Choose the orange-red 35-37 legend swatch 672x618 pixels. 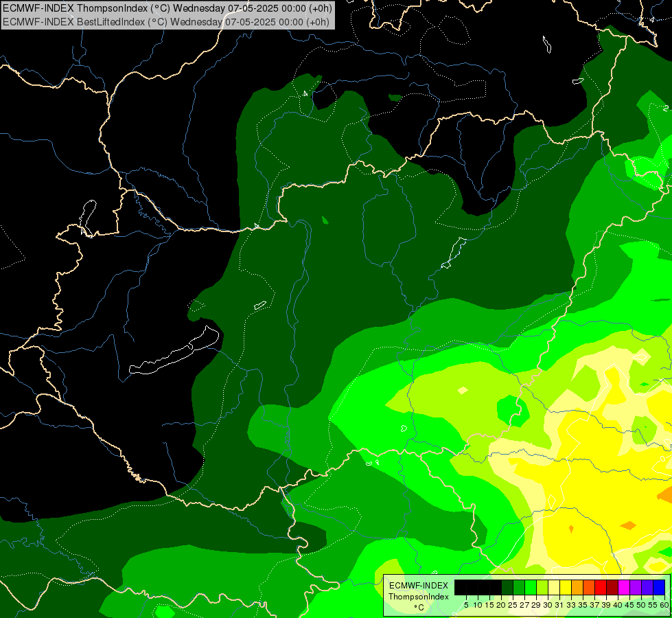pos(589,587)
